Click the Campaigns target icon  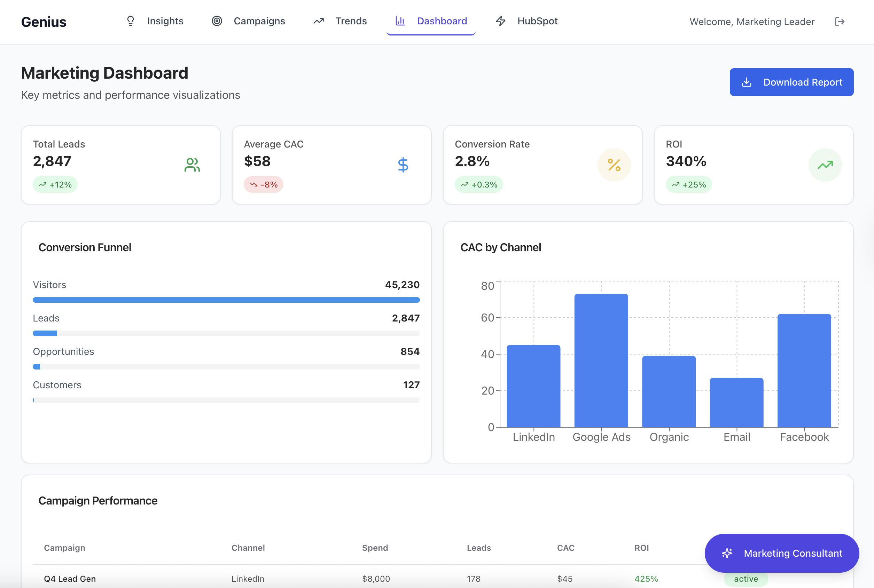coord(217,21)
